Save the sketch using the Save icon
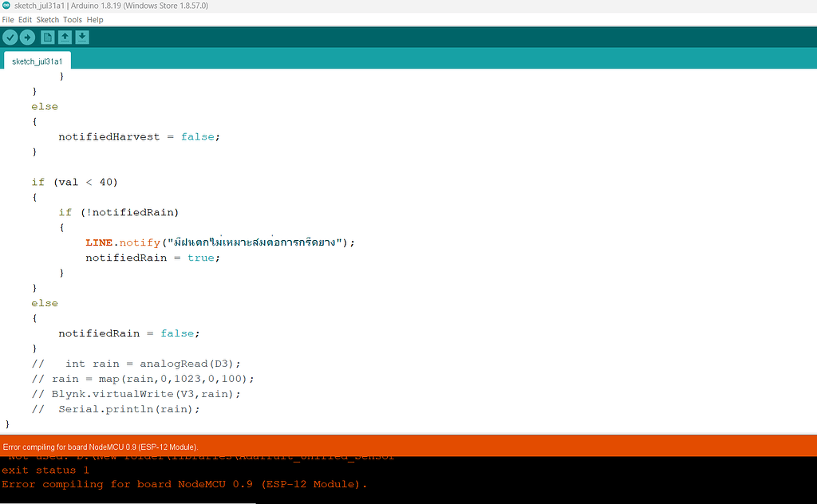 click(82, 37)
